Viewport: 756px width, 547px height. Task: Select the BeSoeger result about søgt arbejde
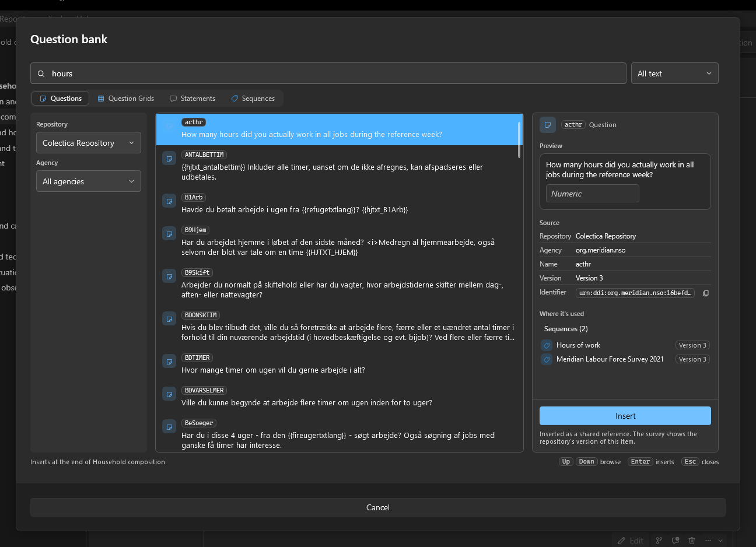[x=339, y=434]
